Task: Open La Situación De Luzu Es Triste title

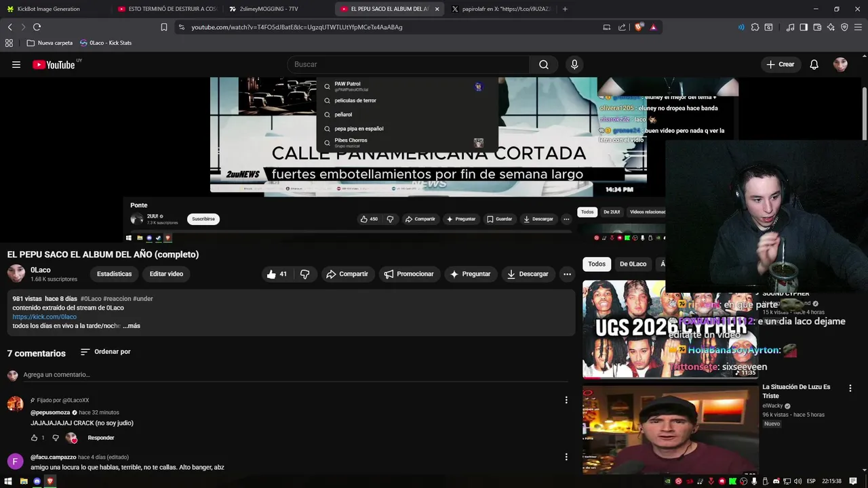Action: point(796,391)
